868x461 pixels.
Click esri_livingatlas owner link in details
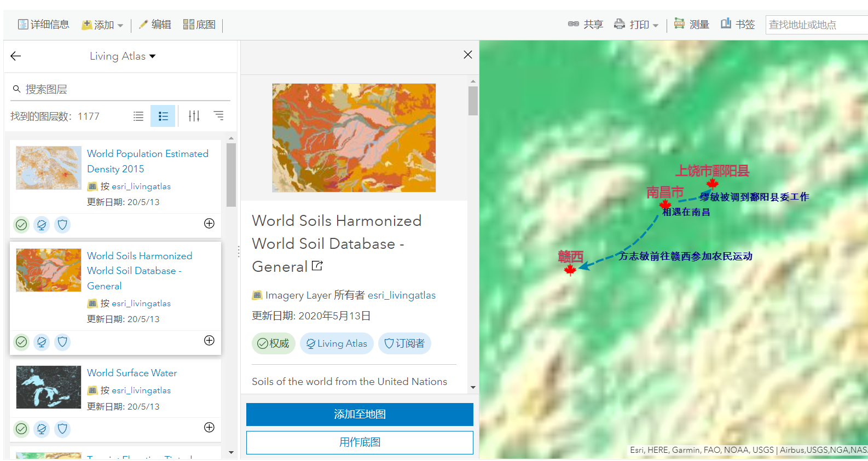[402, 295]
